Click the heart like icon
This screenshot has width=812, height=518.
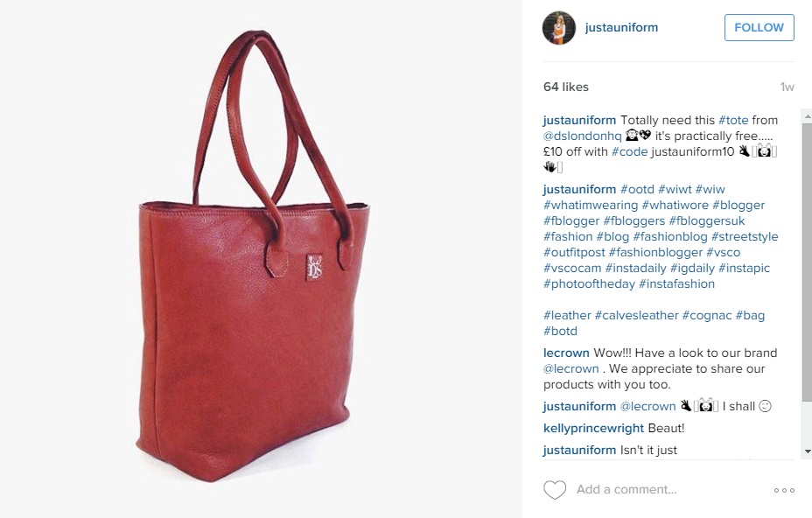tap(555, 489)
